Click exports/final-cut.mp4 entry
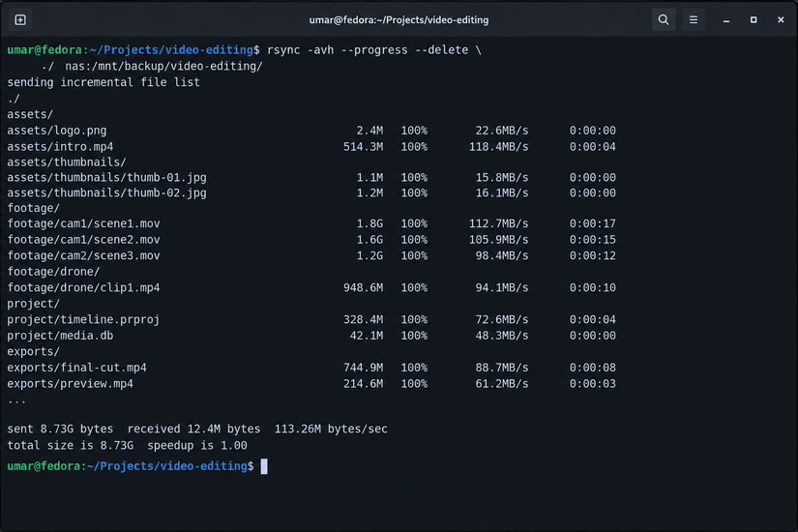 click(76, 368)
